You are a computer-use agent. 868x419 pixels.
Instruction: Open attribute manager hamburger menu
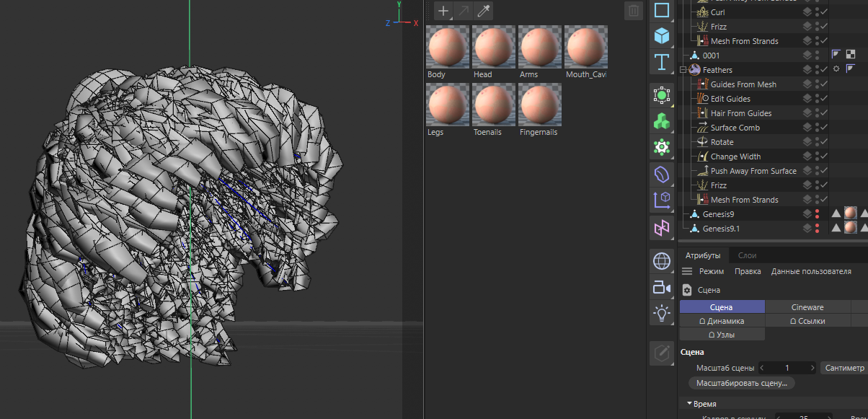687,271
